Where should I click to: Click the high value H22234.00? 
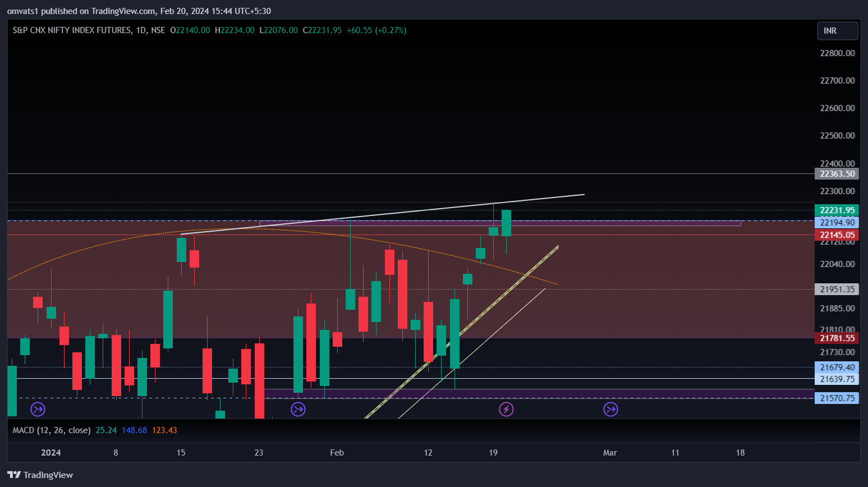[x=235, y=30]
